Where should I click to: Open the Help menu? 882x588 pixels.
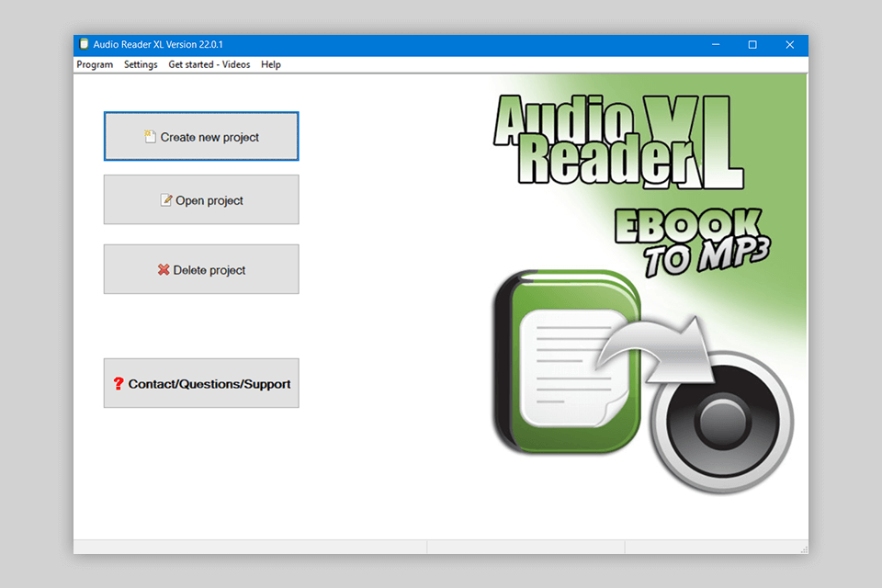(270, 64)
